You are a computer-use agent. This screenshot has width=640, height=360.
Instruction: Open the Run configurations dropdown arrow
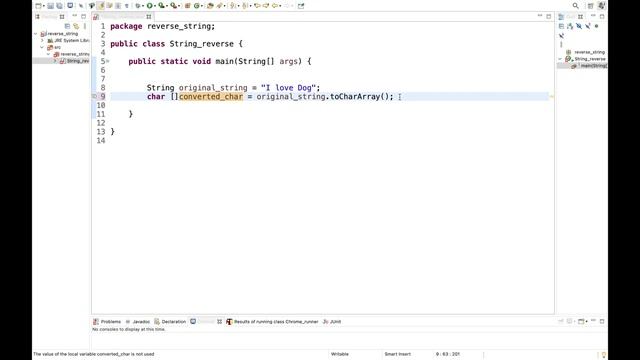point(155,6)
